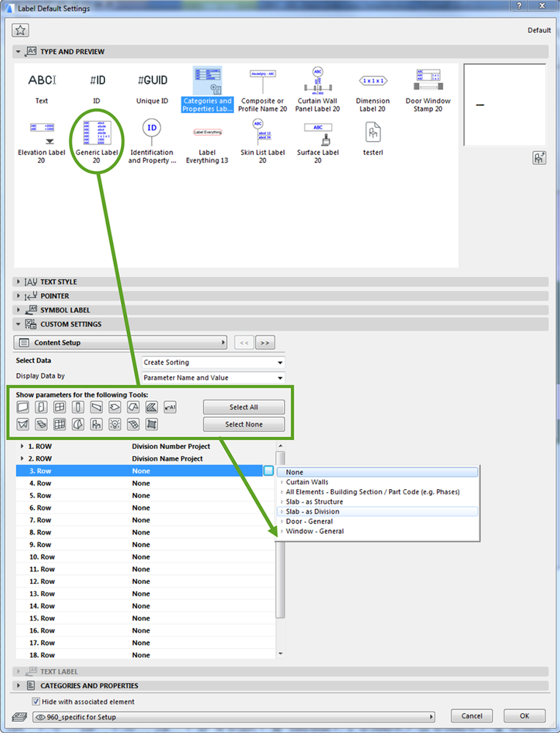Select Skin List Label 20 type
Viewport: 560px width, 733px height.
pyautogui.click(x=263, y=142)
